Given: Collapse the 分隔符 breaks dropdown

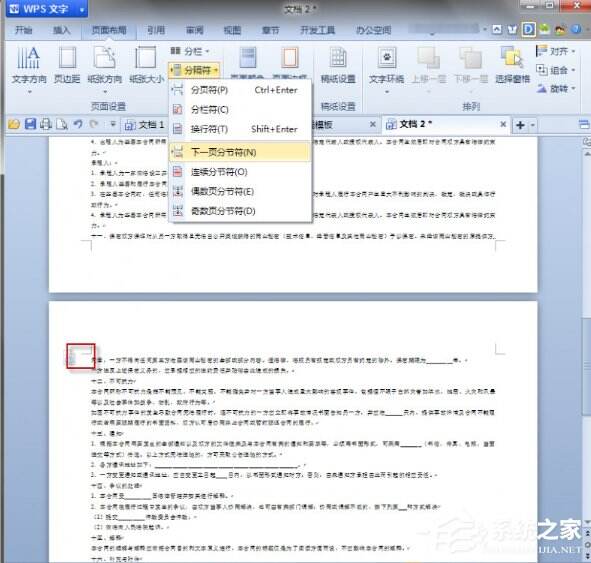Looking at the screenshot, I should click(x=194, y=70).
